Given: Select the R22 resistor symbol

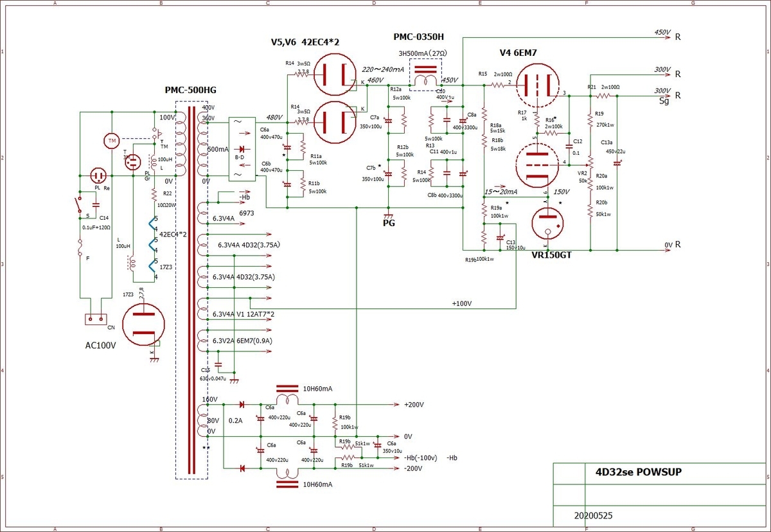Looking at the screenshot, I should click(154, 195).
